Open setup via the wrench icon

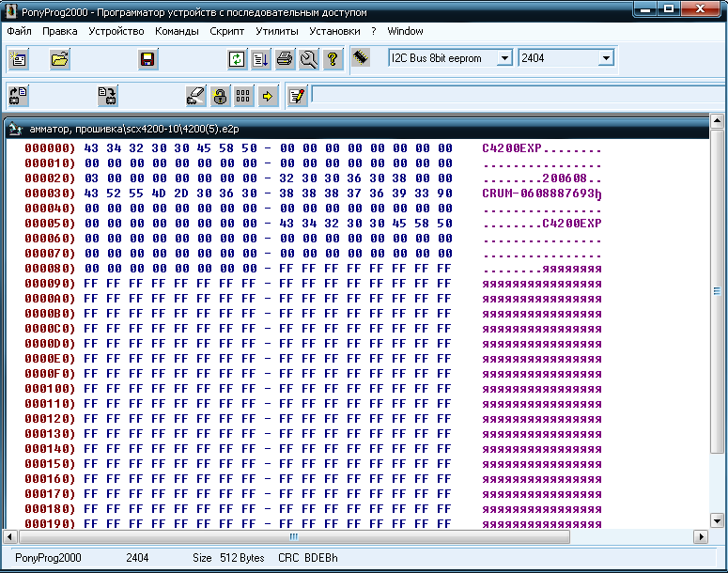(x=309, y=59)
